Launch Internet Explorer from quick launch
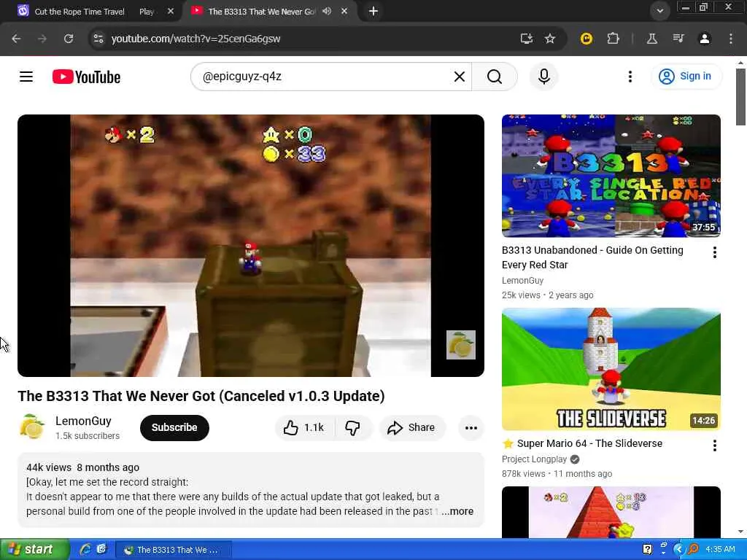Image resolution: width=747 pixels, height=560 pixels. point(86,550)
